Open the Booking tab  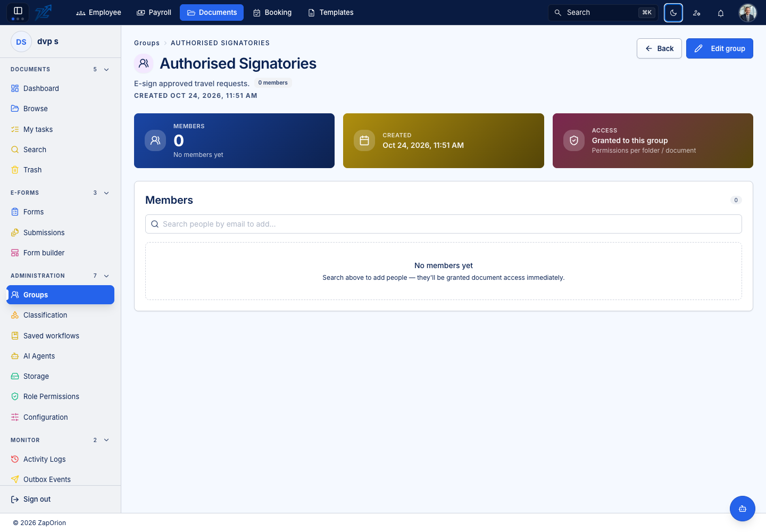272,13
